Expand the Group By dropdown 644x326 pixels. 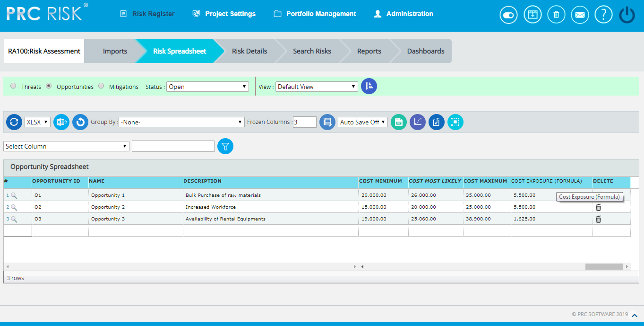181,122
